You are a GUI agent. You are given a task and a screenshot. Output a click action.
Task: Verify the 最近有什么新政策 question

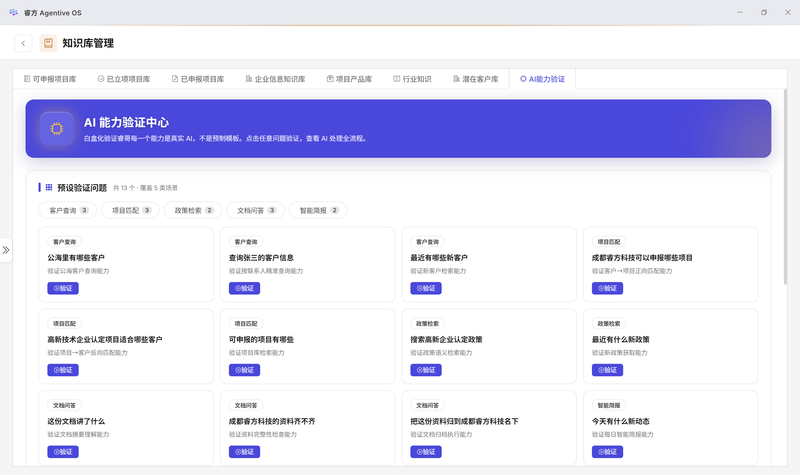pyautogui.click(x=607, y=370)
